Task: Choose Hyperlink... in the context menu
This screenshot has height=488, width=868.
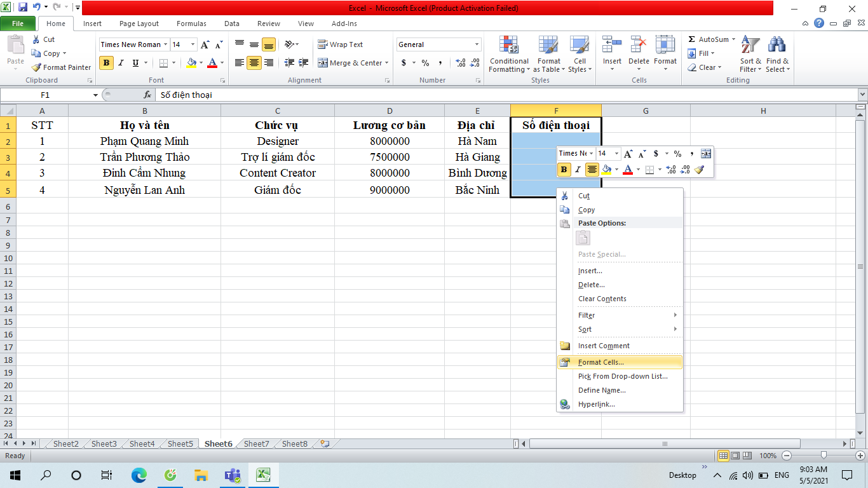Action: (x=620, y=404)
